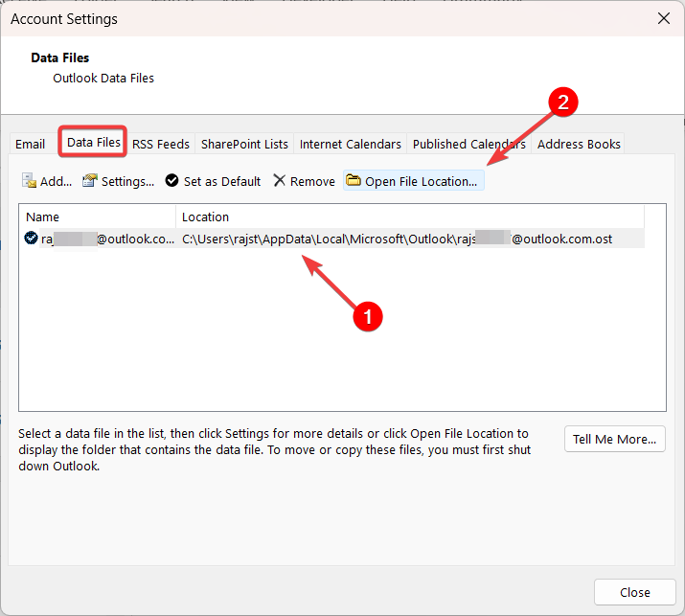The height and width of the screenshot is (616, 685).
Task: Click the Tell Me More button
Action: pyautogui.click(x=614, y=439)
